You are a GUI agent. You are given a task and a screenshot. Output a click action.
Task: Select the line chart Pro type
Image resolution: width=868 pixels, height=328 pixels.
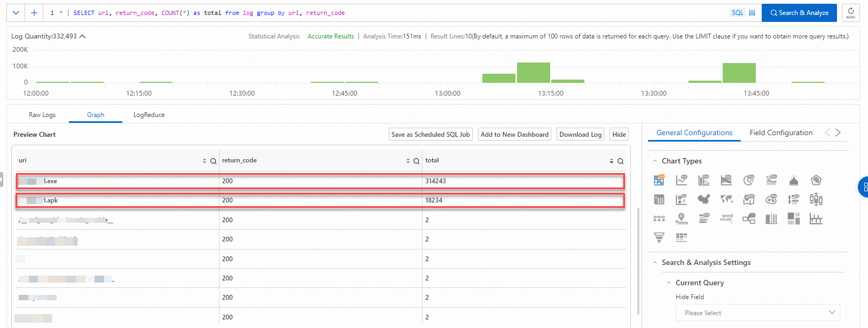(682, 180)
